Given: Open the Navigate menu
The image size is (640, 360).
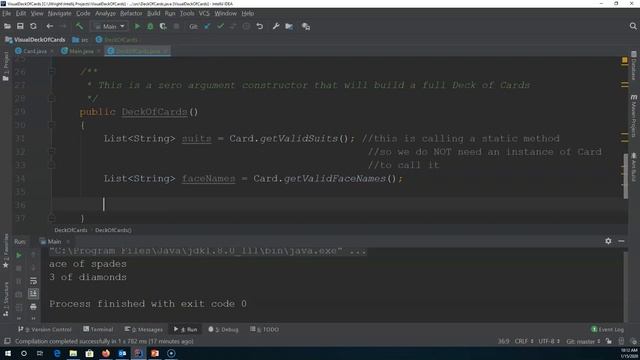Looking at the screenshot, I should tap(59, 13).
